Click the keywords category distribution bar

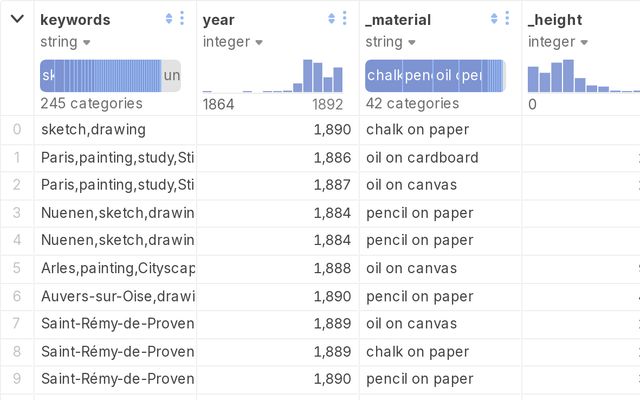[110, 76]
